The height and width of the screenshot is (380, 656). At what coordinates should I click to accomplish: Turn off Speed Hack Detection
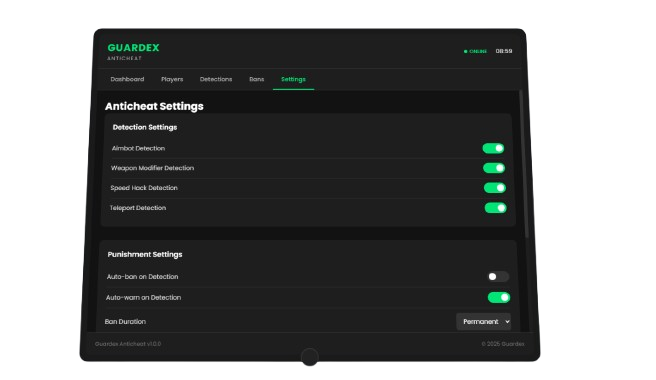point(495,187)
